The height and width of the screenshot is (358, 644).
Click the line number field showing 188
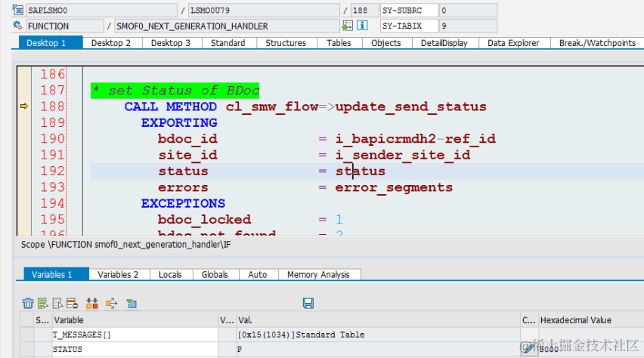point(365,10)
